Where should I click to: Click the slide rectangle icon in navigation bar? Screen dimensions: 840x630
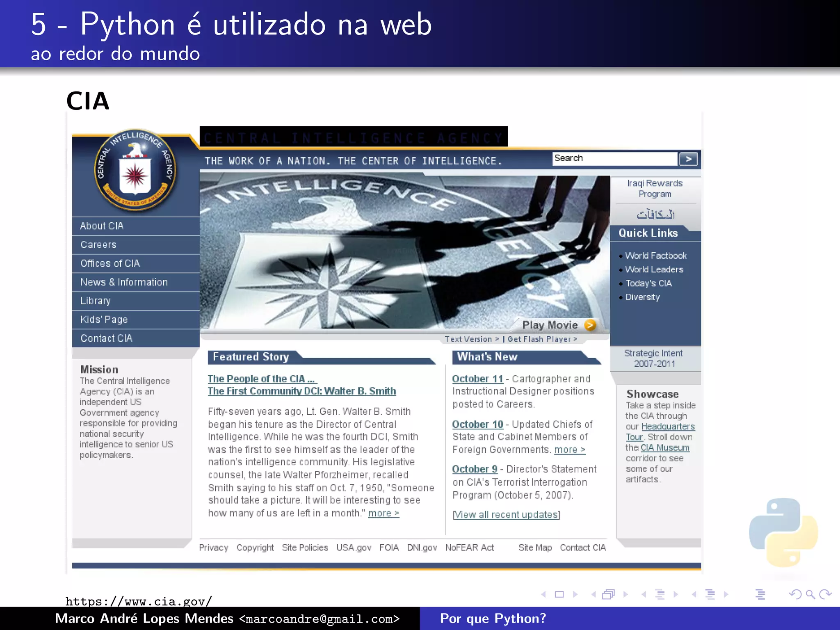559,594
